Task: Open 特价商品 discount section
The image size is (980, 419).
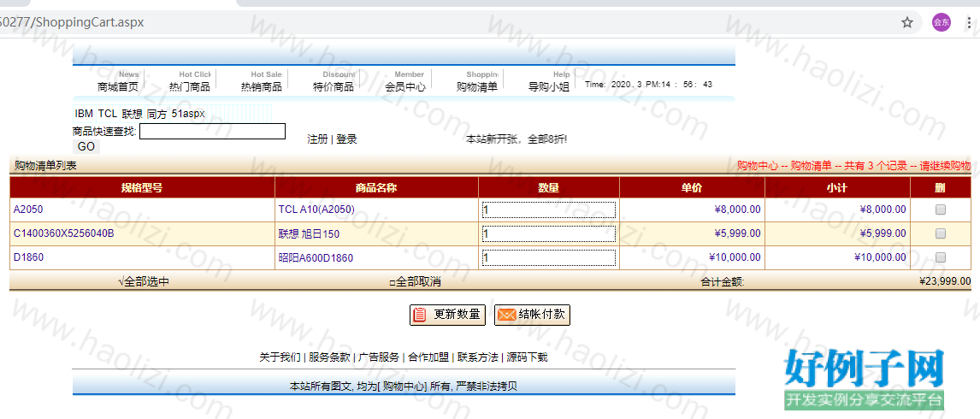Action: coord(334,87)
